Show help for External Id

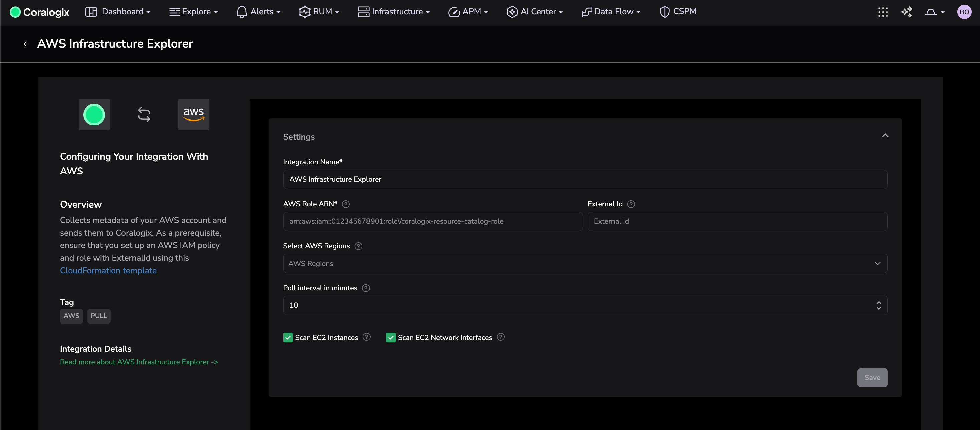tap(631, 204)
